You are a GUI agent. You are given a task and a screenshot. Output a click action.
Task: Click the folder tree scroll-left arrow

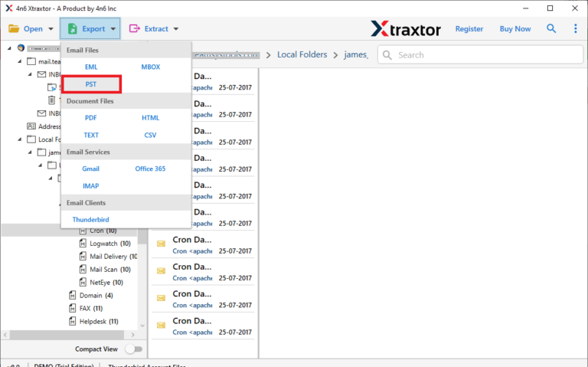[x=5, y=334]
